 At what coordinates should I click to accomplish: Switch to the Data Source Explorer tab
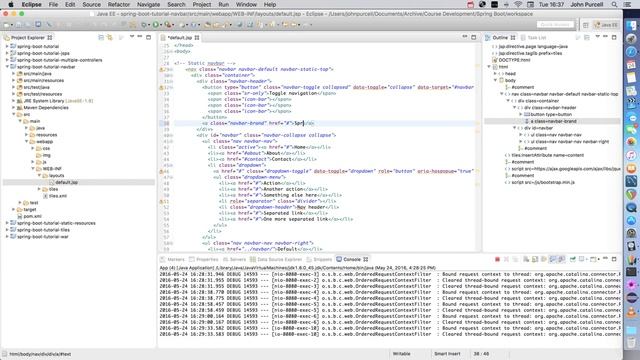point(276,260)
